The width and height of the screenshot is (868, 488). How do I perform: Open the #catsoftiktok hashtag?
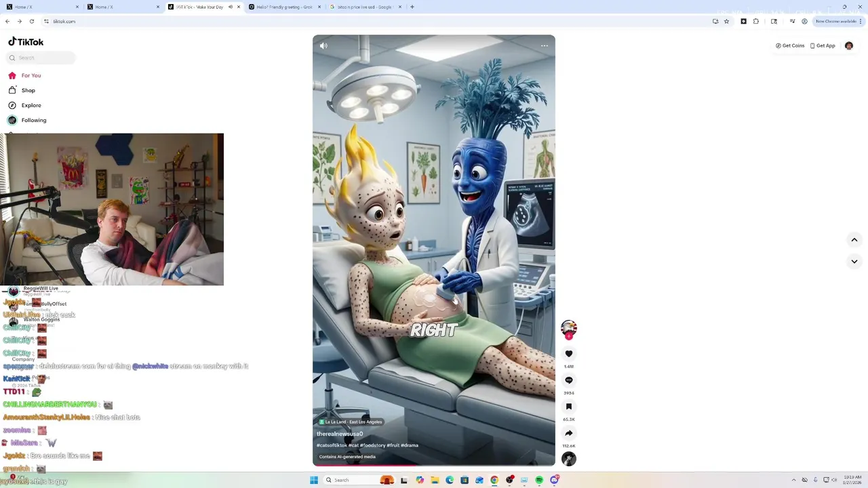[x=332, y=445]
